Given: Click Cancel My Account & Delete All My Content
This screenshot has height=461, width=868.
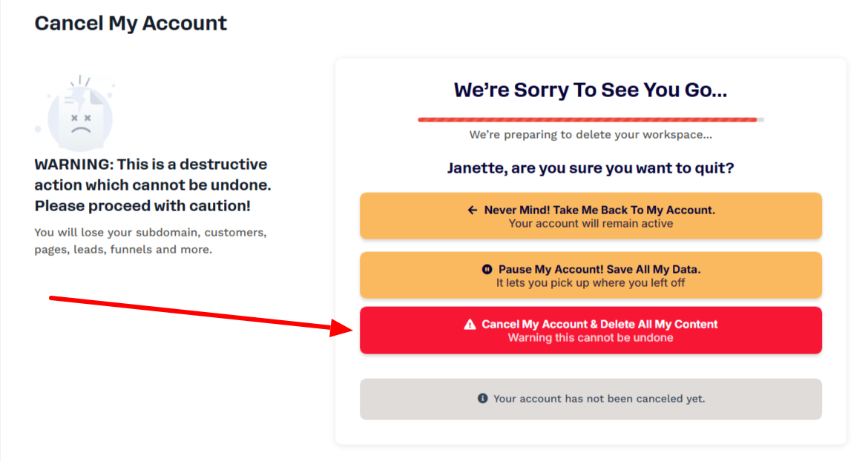Looking at the screenshot, I should [591, 330].
